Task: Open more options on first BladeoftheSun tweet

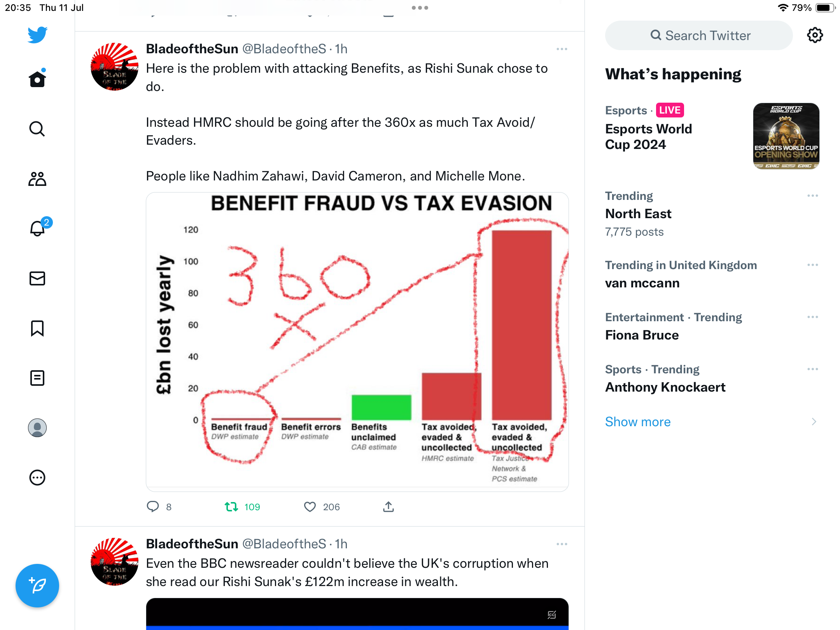Action: (x=562, y=49)
